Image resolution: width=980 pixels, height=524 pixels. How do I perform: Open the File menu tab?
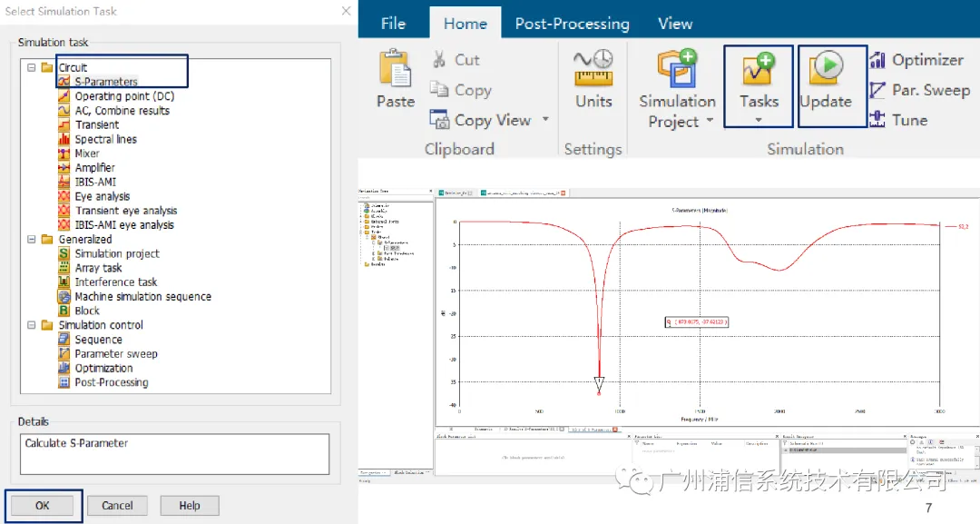(x=393, y=24)
